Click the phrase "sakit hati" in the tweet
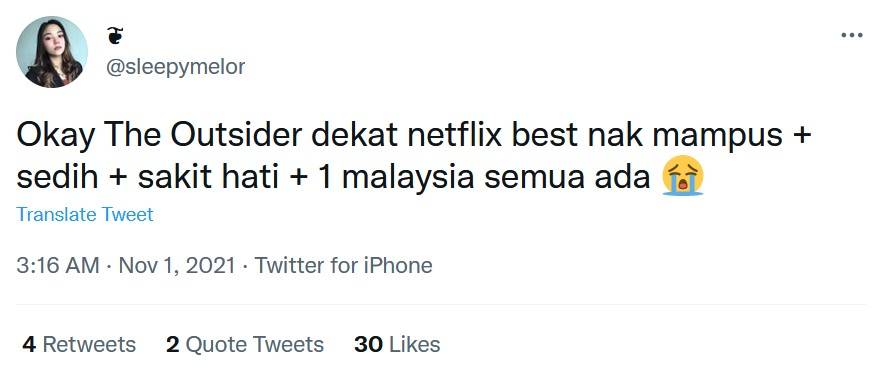The width and height of the screenshot is (886, 381). click(209, 177)
